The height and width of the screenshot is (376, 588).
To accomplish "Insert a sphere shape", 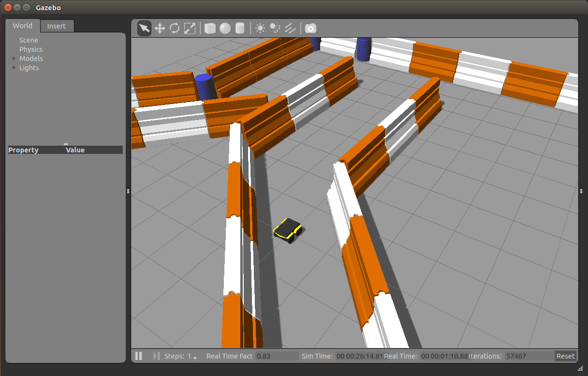I will pos(225,29).
